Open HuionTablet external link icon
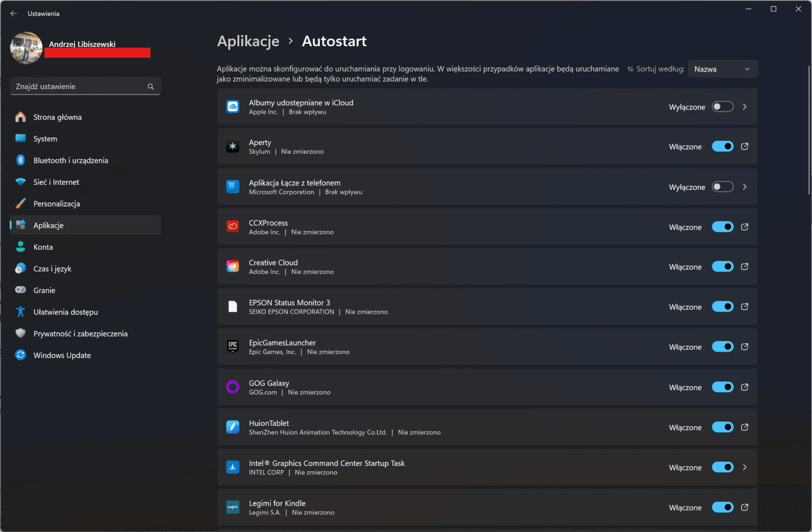Viewport: 812px width, 532px height. click(x=745, y=427)
